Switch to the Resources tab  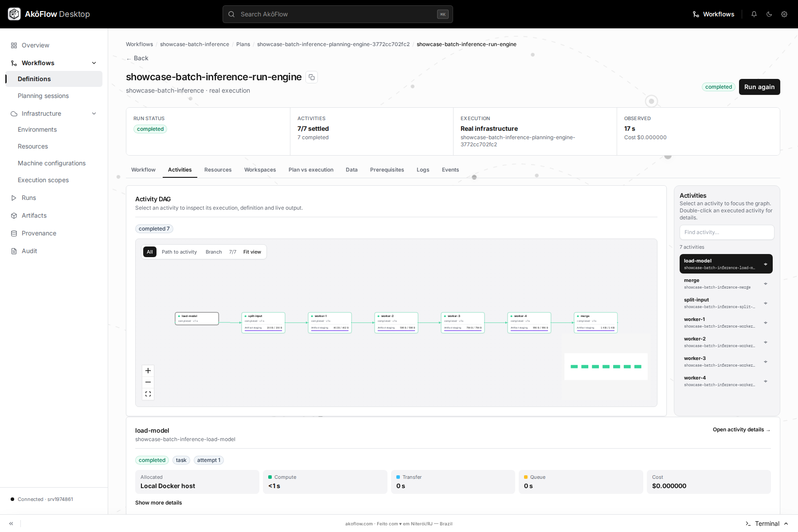tap(218, 170)
